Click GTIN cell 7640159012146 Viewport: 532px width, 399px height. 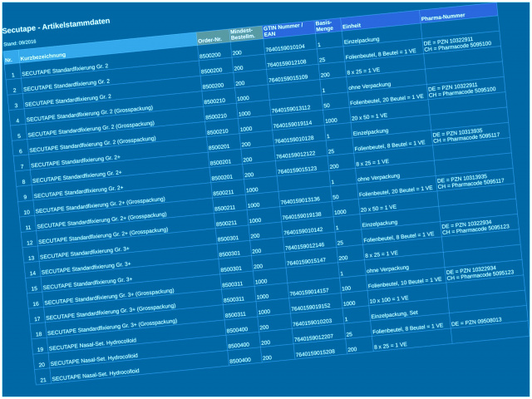pyautogui.click(x=304, y=246)
